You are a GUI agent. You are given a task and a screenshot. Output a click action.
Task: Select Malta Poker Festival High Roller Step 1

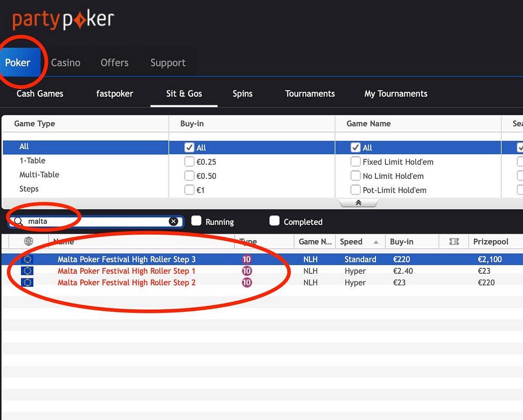pos(127,271)
